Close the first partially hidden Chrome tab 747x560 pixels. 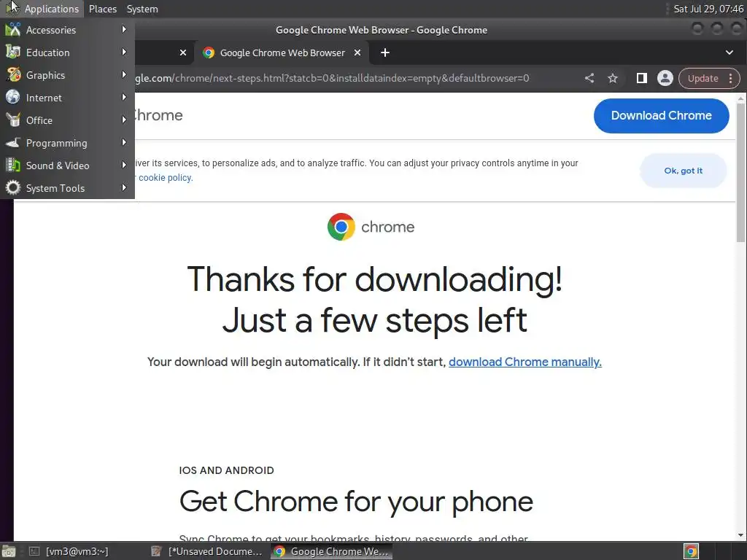pos(183,52)
